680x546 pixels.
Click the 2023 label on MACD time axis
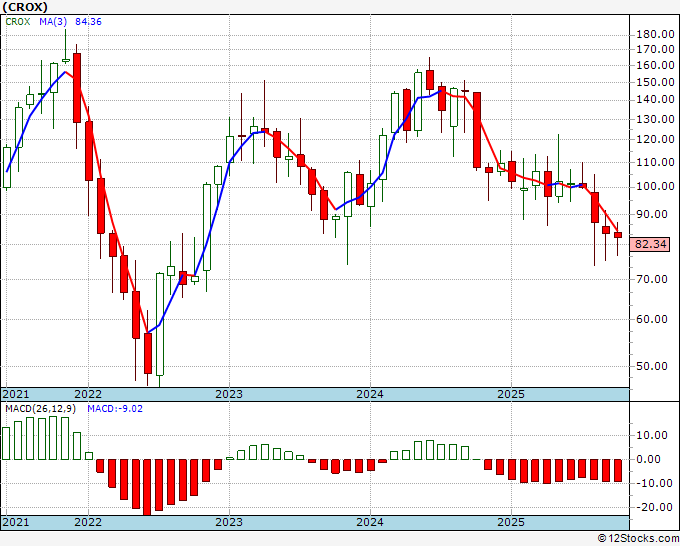[229, 522]
